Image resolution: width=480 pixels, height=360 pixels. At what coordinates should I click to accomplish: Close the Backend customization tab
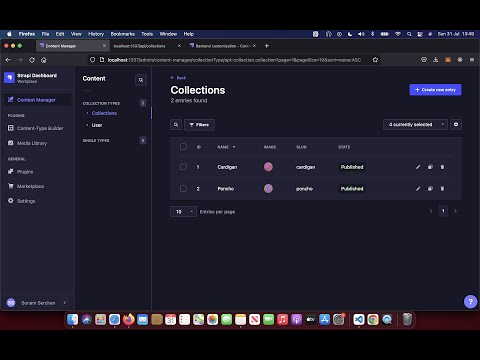tap(254, 46)
